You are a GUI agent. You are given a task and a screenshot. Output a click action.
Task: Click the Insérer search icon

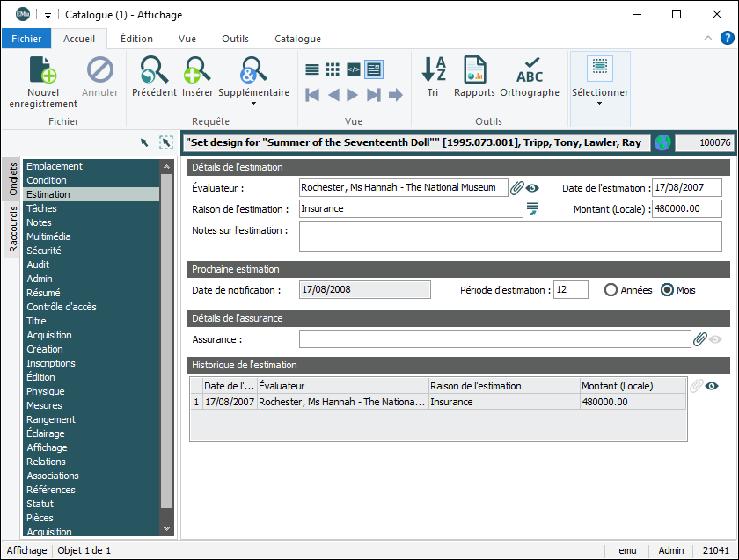(197, 70)
